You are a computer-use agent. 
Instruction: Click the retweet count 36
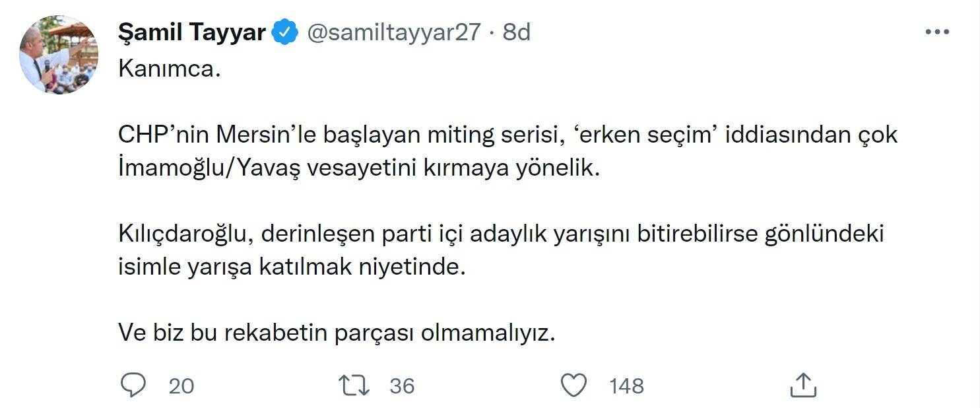402,386
